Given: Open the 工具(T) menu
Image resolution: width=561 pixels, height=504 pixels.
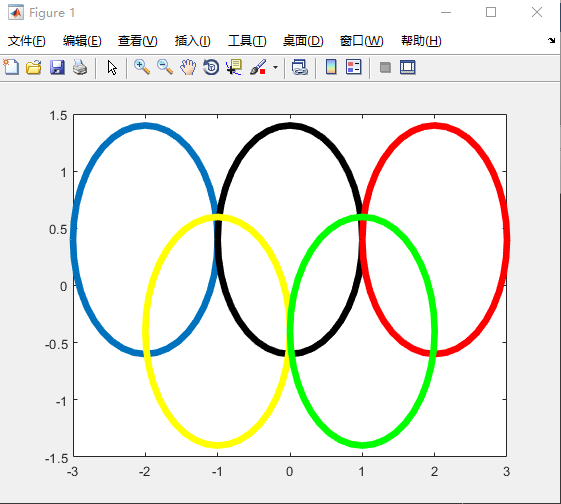Looking at the screenshot, I should 247,41.
